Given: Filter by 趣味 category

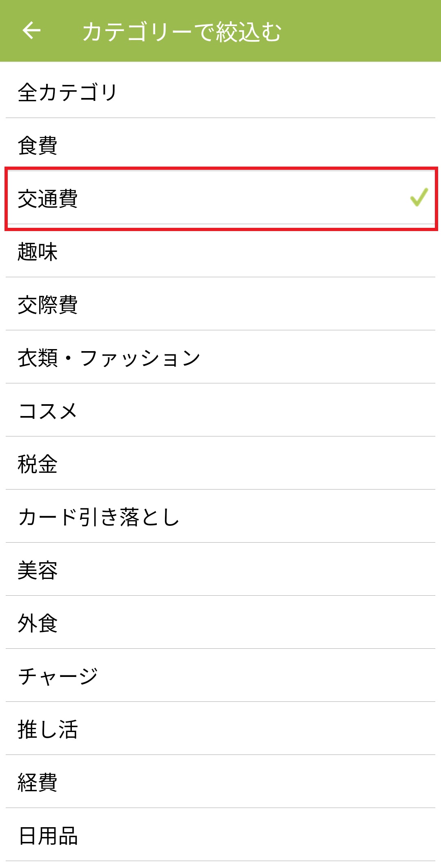Looking at the screenshot, I should (x=38, y=251).
